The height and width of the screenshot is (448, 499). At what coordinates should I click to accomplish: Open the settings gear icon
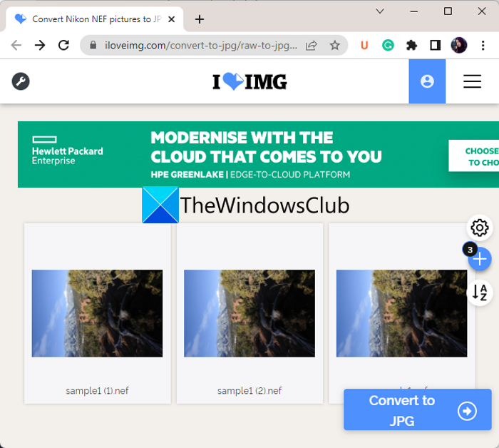[x=480, y=228]
